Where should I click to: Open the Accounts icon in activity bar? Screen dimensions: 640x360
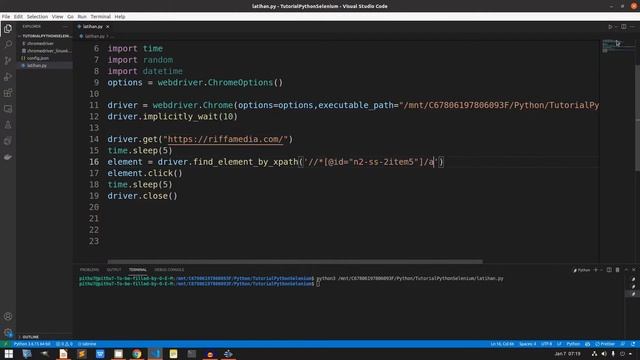[x=8, y=316]
